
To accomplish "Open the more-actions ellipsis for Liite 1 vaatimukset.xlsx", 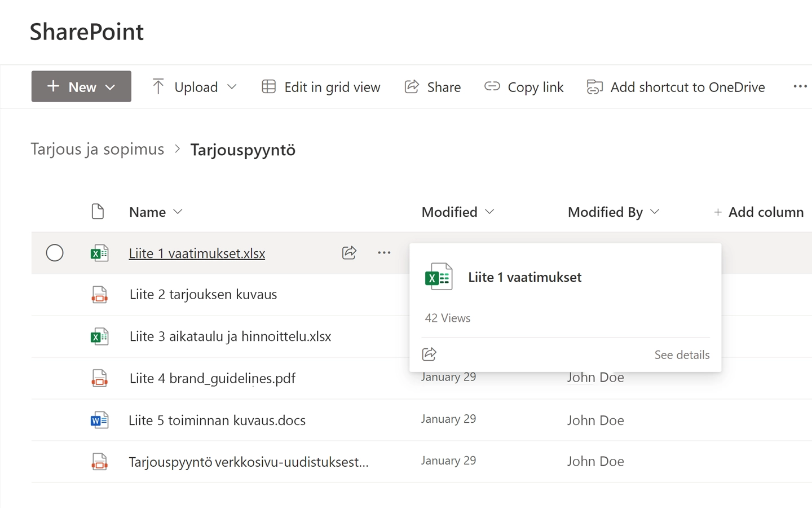I will [384, 253].
